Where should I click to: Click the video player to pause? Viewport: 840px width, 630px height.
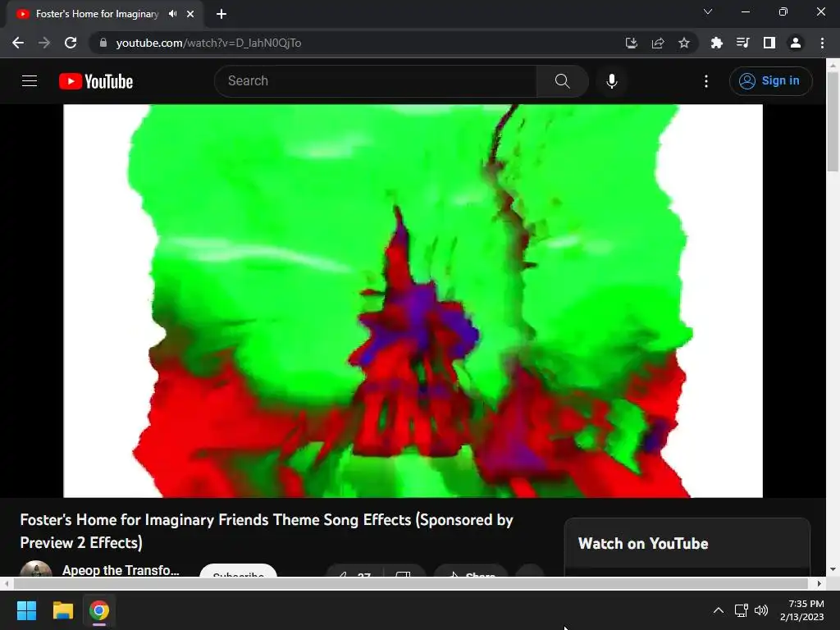tap(413, 300)
